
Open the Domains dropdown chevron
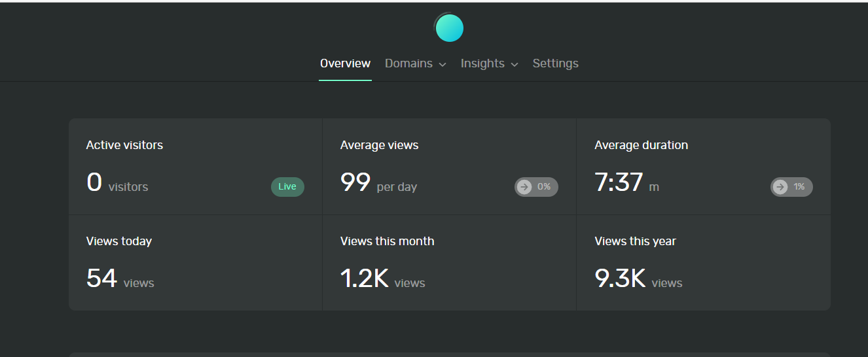coord(443,64)
